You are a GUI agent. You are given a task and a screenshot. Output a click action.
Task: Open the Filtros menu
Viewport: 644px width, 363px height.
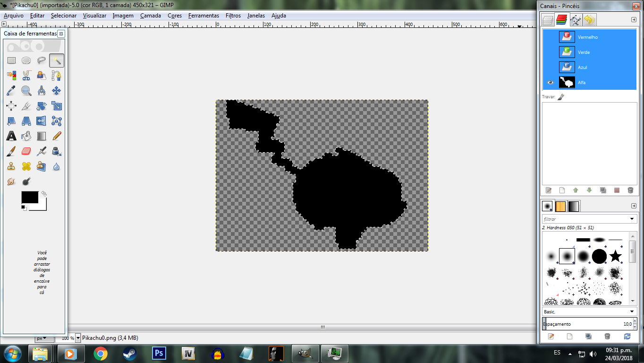pyautogui.click(x=233, y=16)
